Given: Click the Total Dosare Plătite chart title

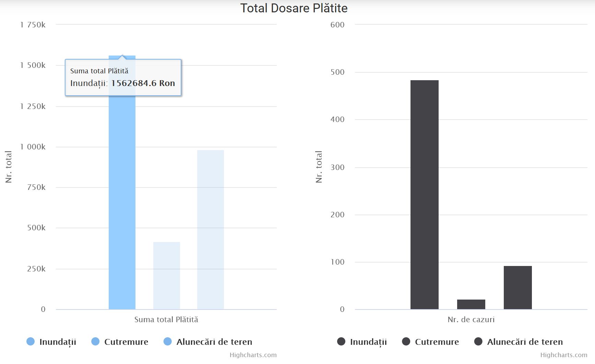Looking at the screenshot, I should [294, 8].
